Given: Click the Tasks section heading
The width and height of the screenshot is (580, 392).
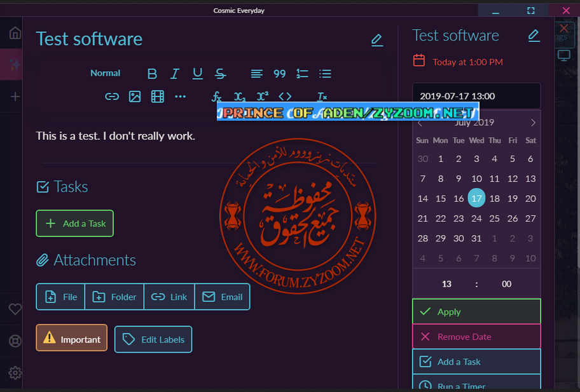Looking at the screenshot, I should (x=71, y=187).
